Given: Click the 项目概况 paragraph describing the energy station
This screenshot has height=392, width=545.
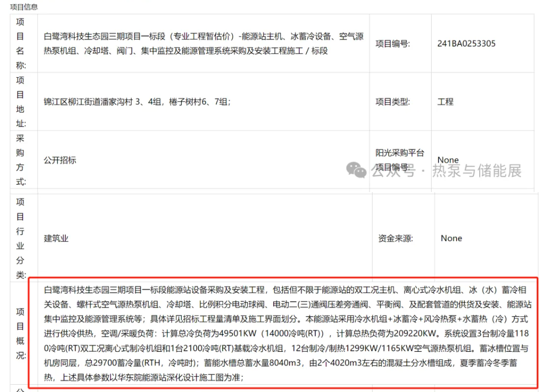Looking at the screenshot, I should [x=287, y=334].
